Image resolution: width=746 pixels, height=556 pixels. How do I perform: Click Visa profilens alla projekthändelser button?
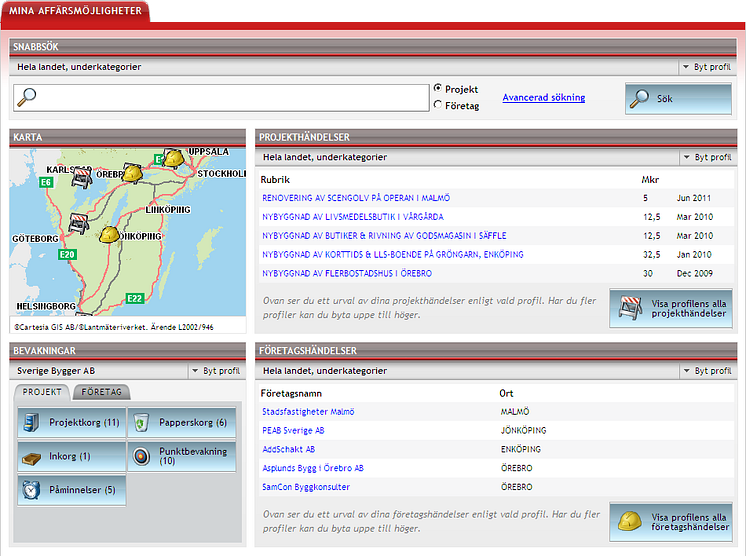[x=671, y=309]
